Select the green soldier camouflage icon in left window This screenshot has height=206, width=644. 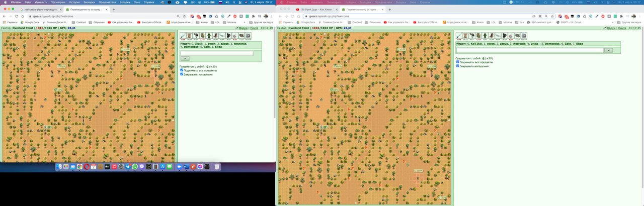click(209, 36)
